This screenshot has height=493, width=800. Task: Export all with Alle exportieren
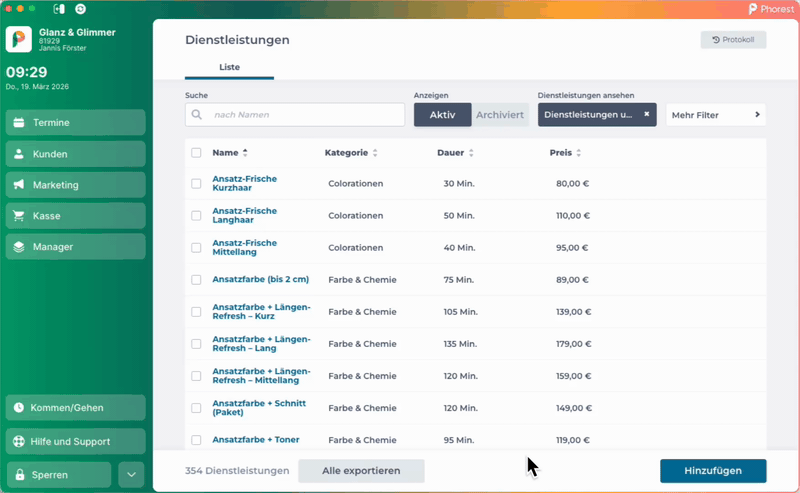click(x=361, y=471)
